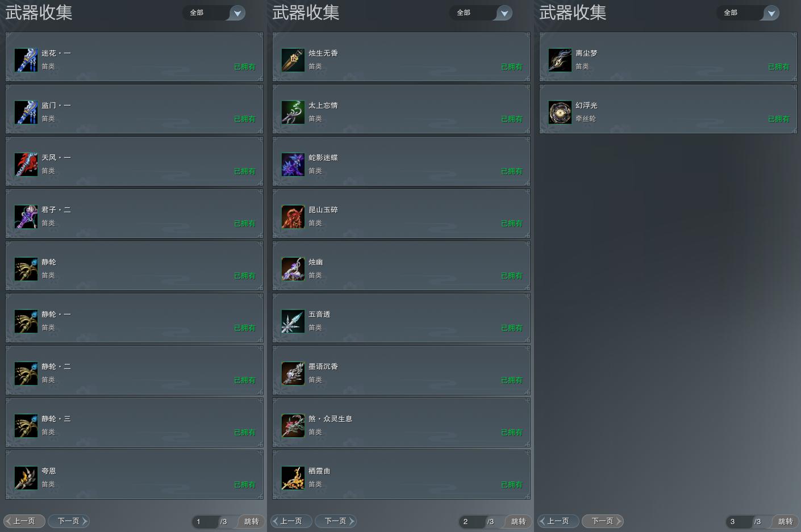Click the 昆山玉碎 weapon icon

(293, 217)
